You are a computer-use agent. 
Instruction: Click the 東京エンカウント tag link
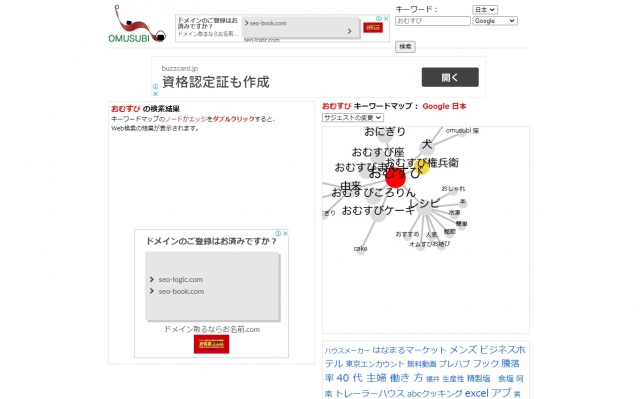click(x=375, y=364)
